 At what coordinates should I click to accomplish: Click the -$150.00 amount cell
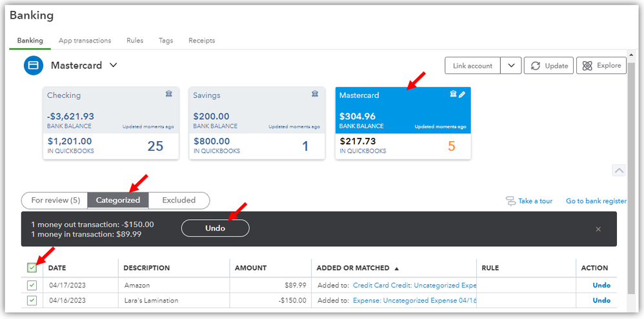pyautogui.click(x=292, y=300)
